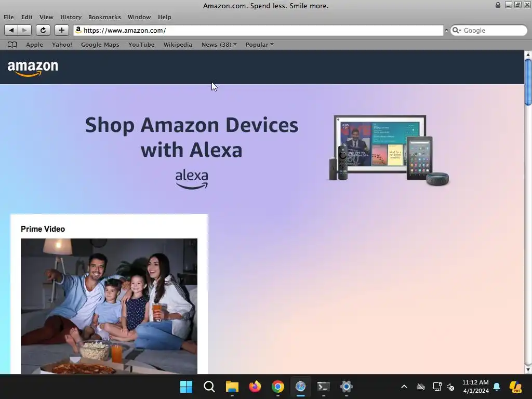Click the lock icon in the title bar
Viewport: 532px width, 399px height.
click(x=498, y=5)
